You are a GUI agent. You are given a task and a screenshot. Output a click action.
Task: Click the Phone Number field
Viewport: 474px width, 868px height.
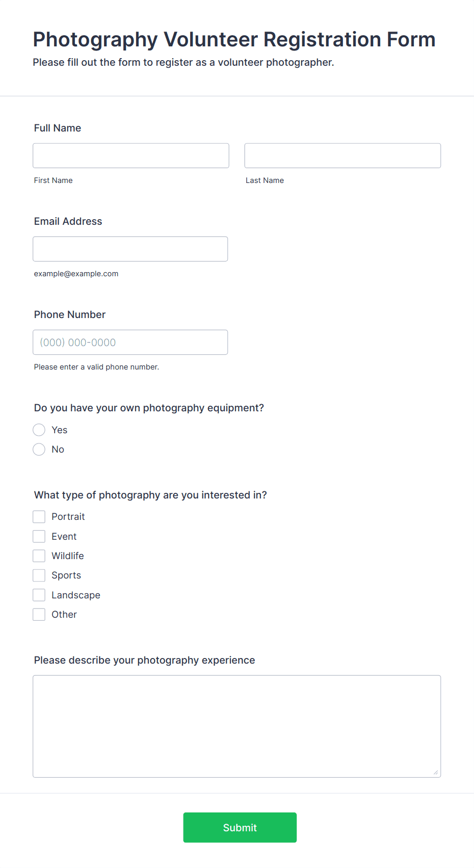tap(130, 342)
